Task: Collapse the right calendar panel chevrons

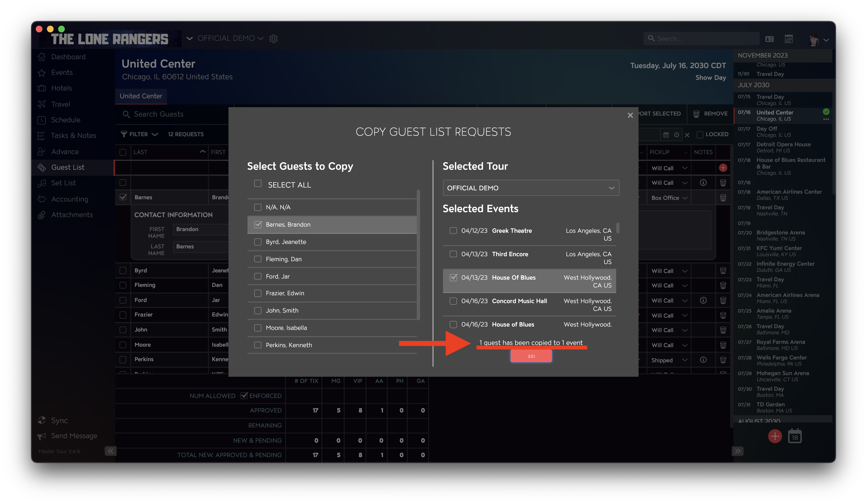Action: [x=738, y=451]
